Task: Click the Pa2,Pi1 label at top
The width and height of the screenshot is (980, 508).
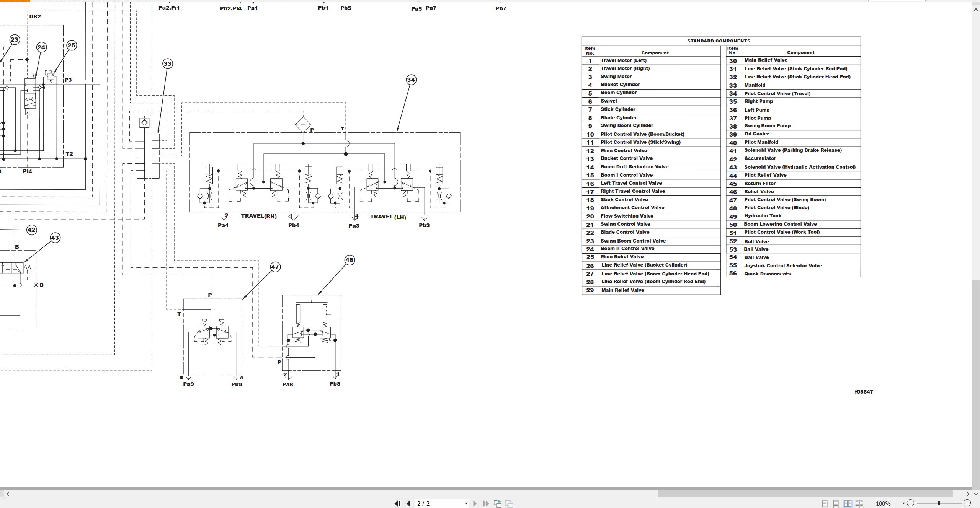Action: click(x=169, y=8)
